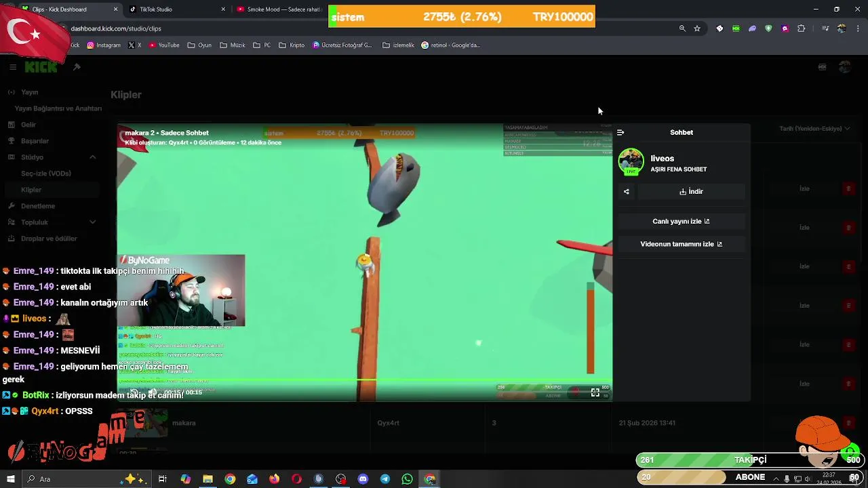Open WhatsApp from the taskbar

pyautogui.click(x=407, y=479)
